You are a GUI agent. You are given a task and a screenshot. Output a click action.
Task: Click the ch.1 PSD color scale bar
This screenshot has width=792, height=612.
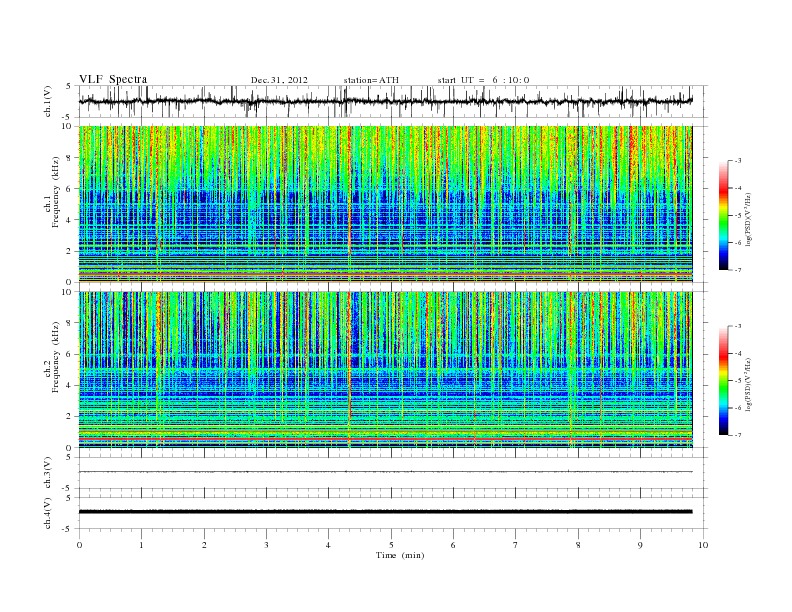pos(723,216)
